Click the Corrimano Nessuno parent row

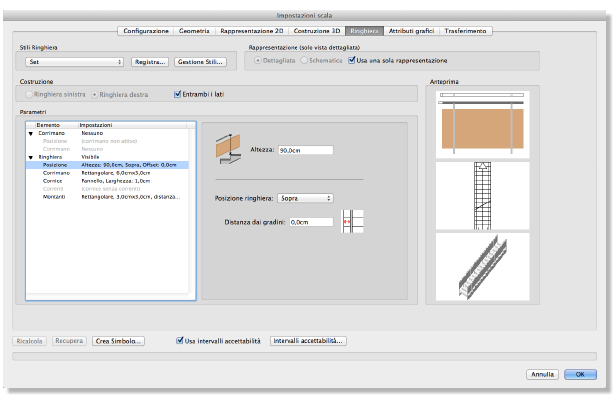click(x=107, y=133)
